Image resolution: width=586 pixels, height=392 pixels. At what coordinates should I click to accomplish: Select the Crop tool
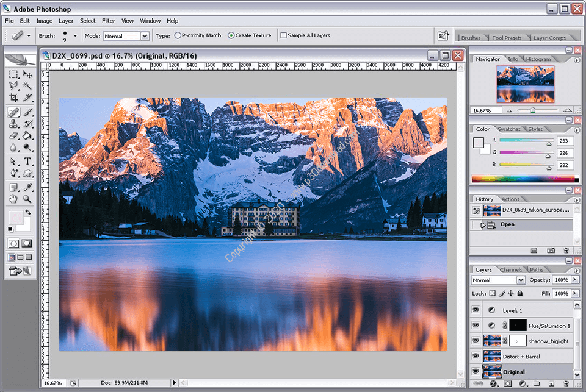(13, 97)
